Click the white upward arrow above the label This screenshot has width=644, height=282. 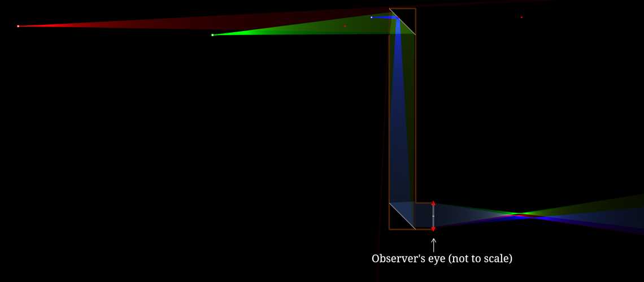point(433,245)
